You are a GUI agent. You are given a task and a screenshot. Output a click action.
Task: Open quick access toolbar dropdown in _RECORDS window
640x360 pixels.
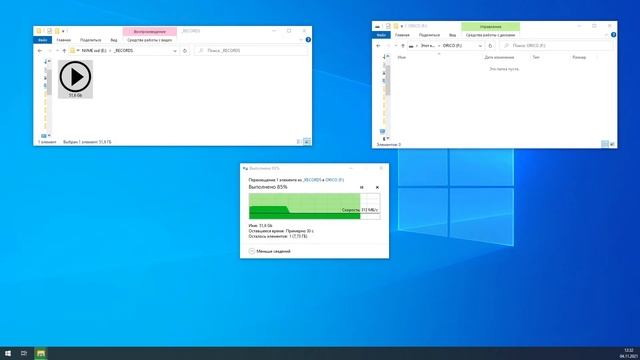[x=63, y=31]
